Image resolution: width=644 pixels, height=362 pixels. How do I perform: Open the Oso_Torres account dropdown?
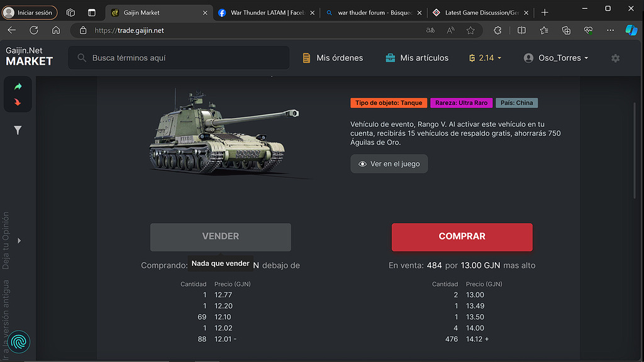(x=556, y=57)
